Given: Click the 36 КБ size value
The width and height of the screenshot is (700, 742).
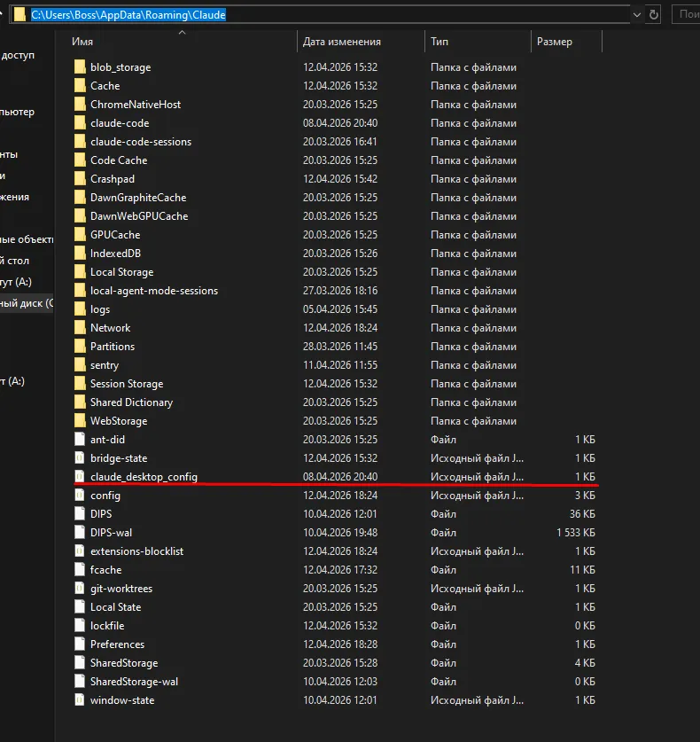Looking at the screenshot, I should pos(582,514).
